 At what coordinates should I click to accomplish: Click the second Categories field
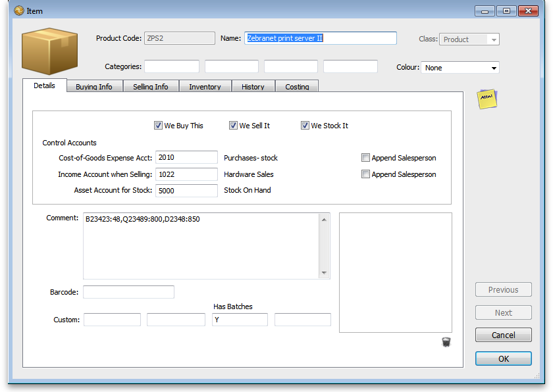coord(232,66)
